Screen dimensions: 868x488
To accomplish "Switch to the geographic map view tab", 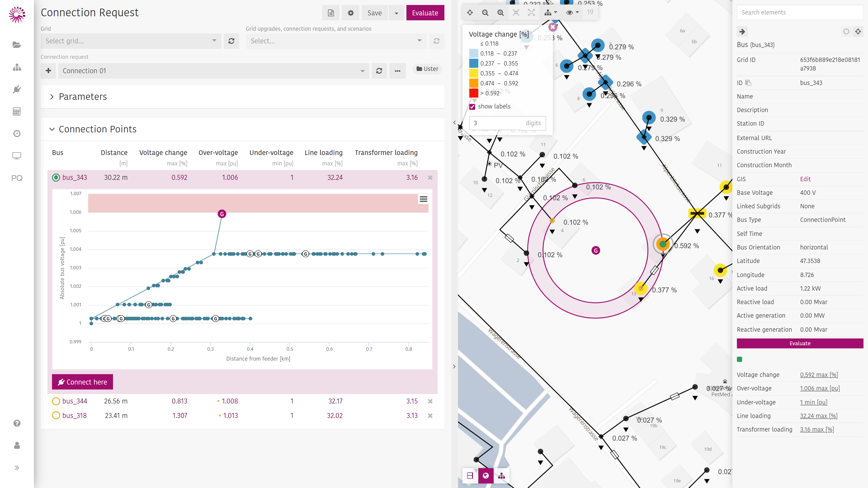I will tap(486, 476).
